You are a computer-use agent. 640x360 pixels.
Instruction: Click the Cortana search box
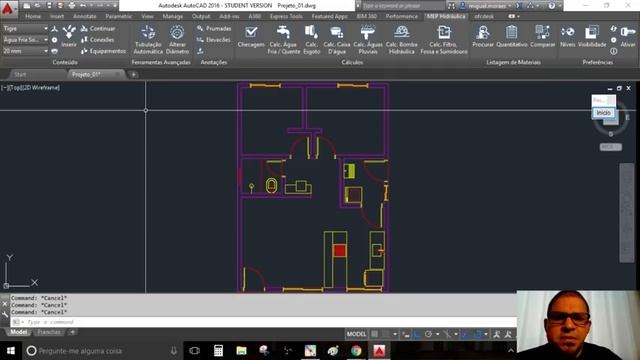pos(102,351)
